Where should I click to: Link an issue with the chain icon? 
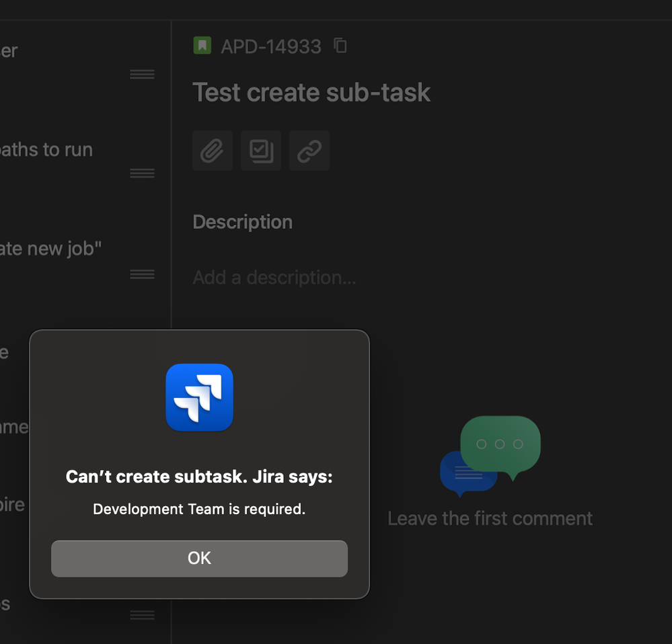pos(309,151)
